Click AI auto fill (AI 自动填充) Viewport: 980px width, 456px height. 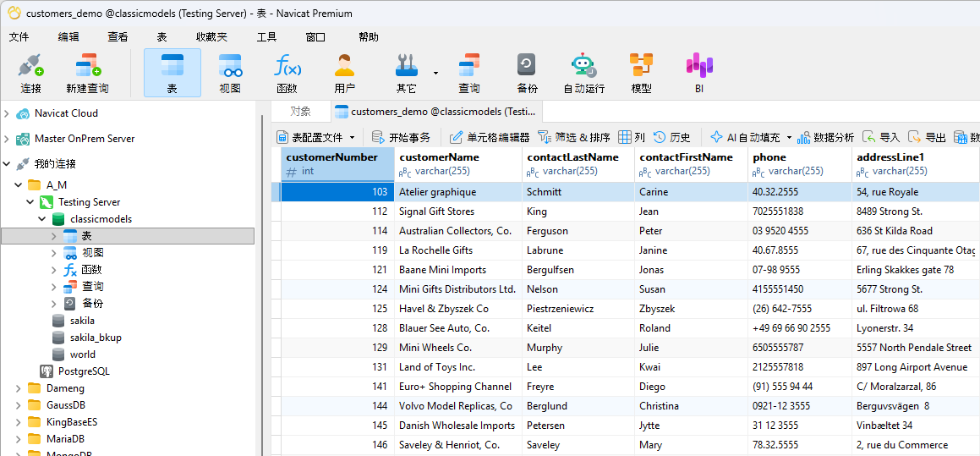pos(745,137)
